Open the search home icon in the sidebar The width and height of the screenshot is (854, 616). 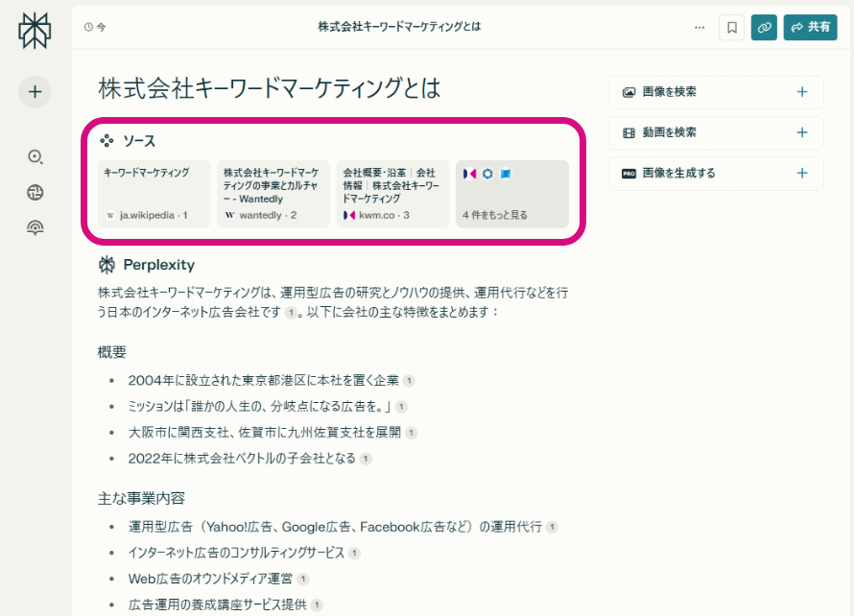[x=36, y=157]
